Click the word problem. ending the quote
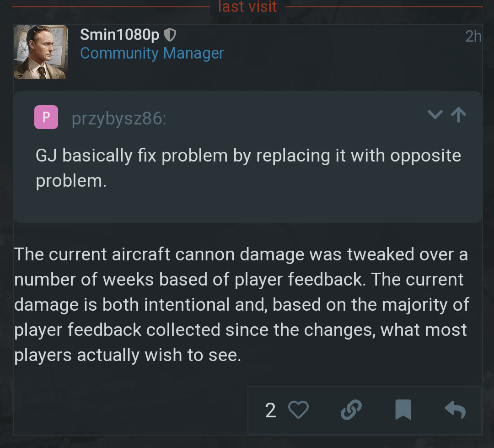This screenshot has height=448, width=494. [x=71, y=181]
